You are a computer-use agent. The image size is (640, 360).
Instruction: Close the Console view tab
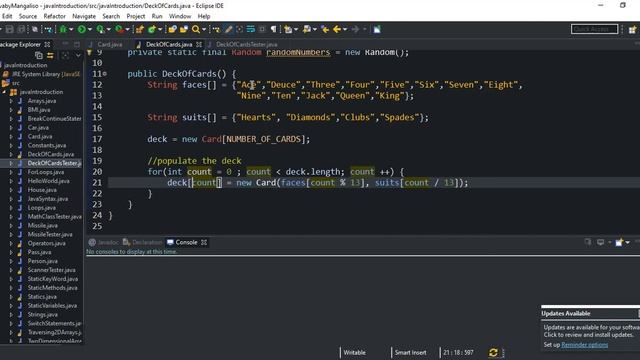(x=204, y=242)
